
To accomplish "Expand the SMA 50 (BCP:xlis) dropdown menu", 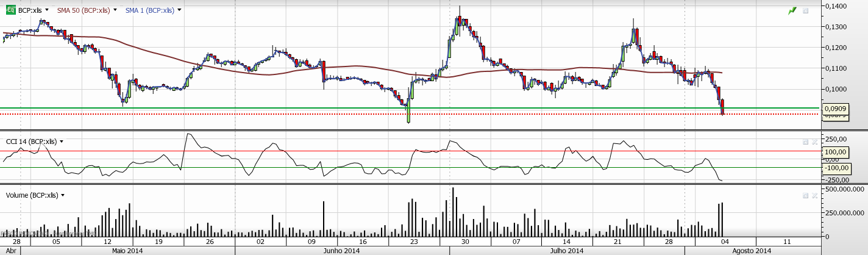I will [x=115, y=10].
